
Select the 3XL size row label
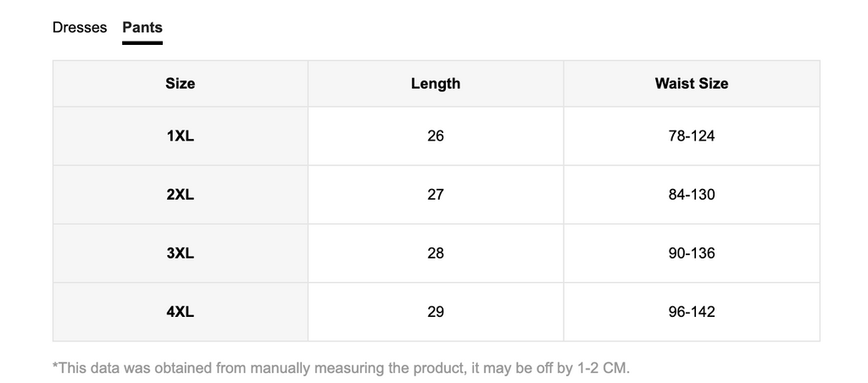coord(181,253)
